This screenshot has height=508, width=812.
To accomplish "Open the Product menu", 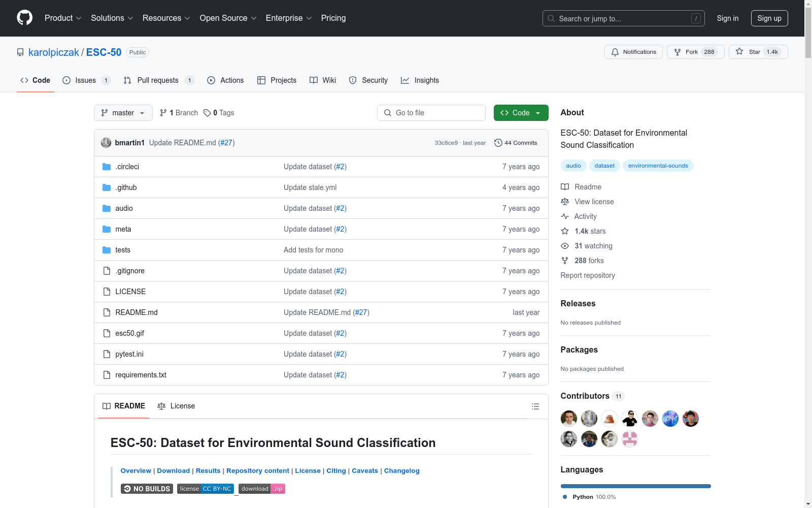I will [x=63, y=18].
